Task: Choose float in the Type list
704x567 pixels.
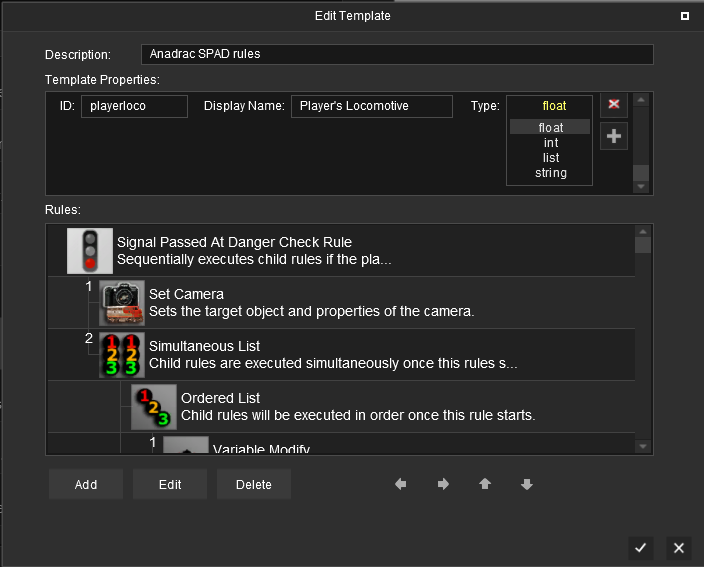Action: point(550,127)
